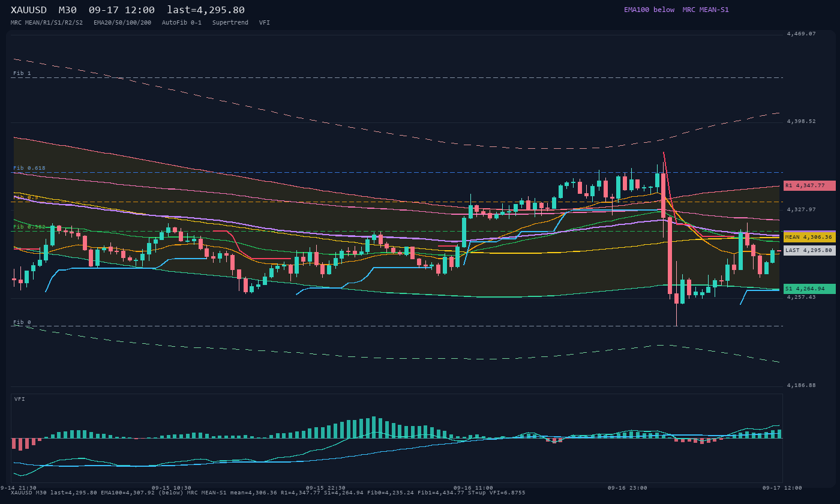Image resolution: width=840 pixels, height=504 pixels.
Task: Click the Fib 0.618 level label
Action: [x=29, y=168]
